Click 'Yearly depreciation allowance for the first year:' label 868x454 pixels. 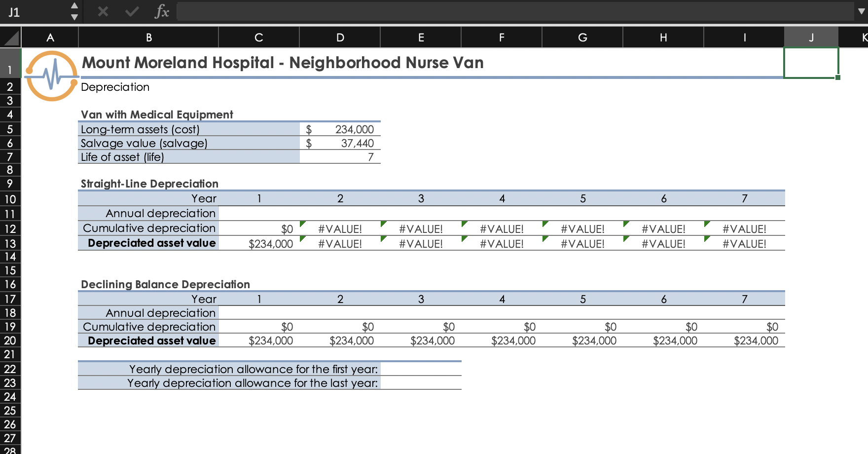[253, 369]
